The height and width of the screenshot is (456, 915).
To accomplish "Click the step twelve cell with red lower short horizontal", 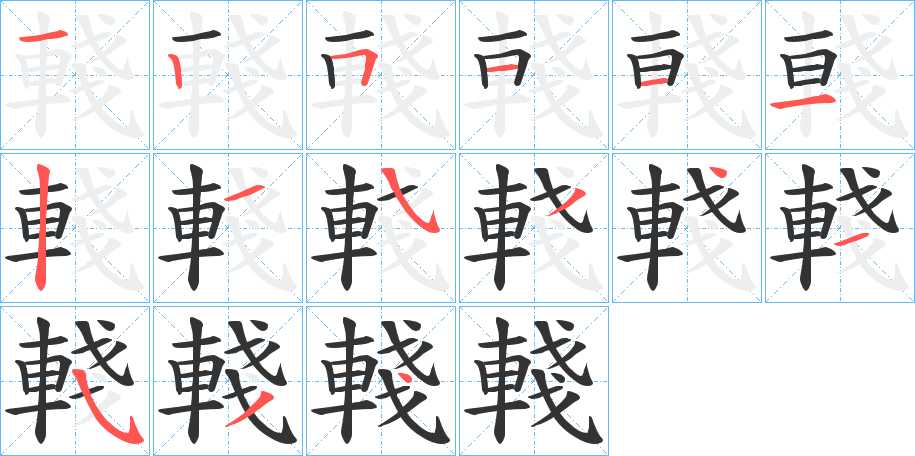I will tap(840, 228).
